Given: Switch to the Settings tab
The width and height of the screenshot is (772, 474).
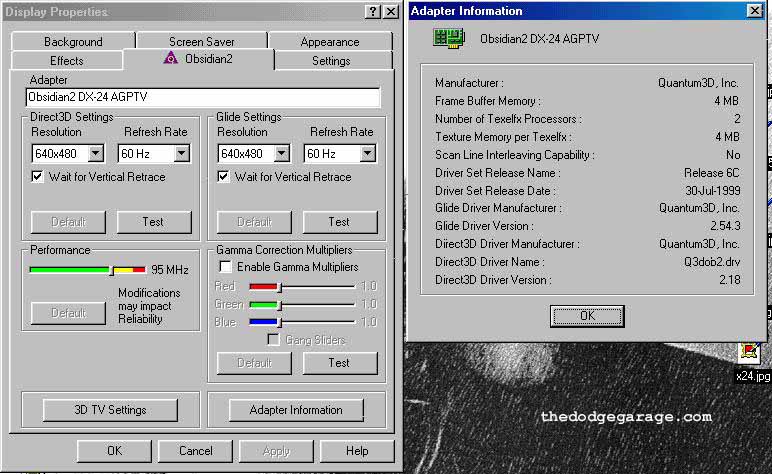Looking at the screenshot, I should coord(331,61).
